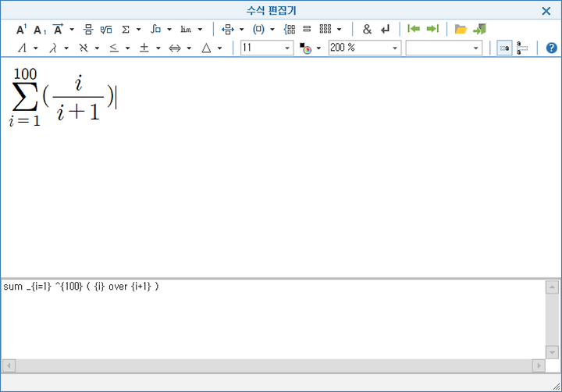
Task: Open the font size 11 combo box
Action: 267,48
